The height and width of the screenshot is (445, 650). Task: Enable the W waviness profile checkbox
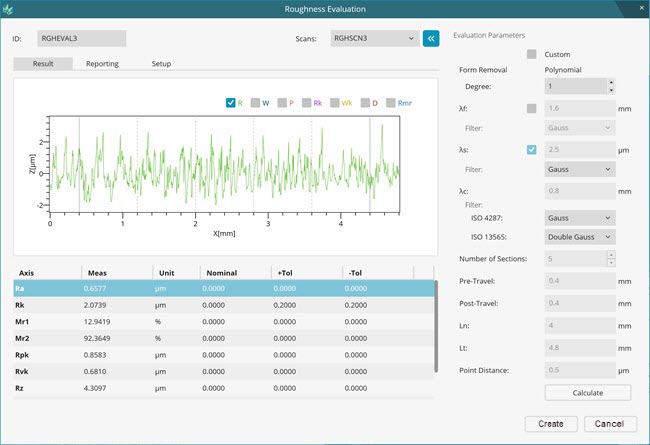coord(256,102)
